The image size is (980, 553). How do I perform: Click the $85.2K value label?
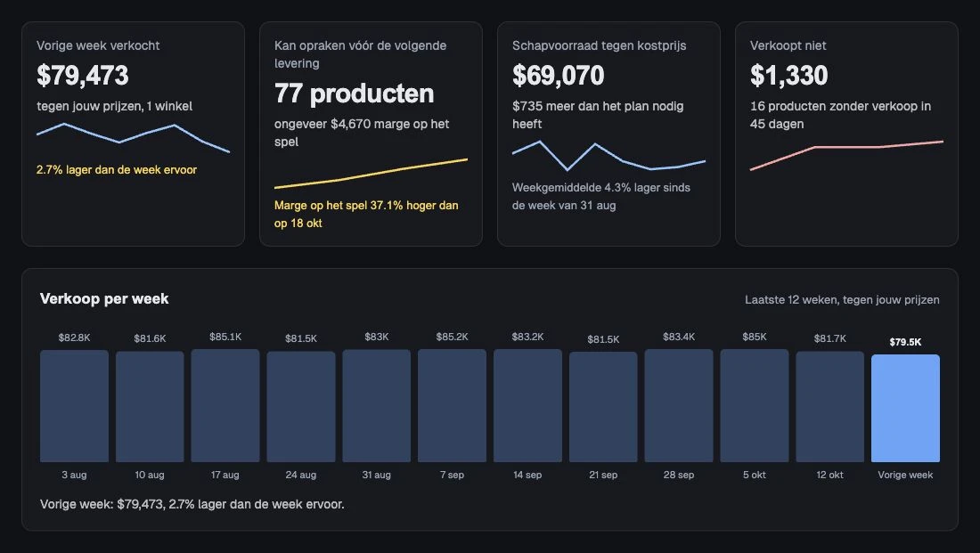452,337
